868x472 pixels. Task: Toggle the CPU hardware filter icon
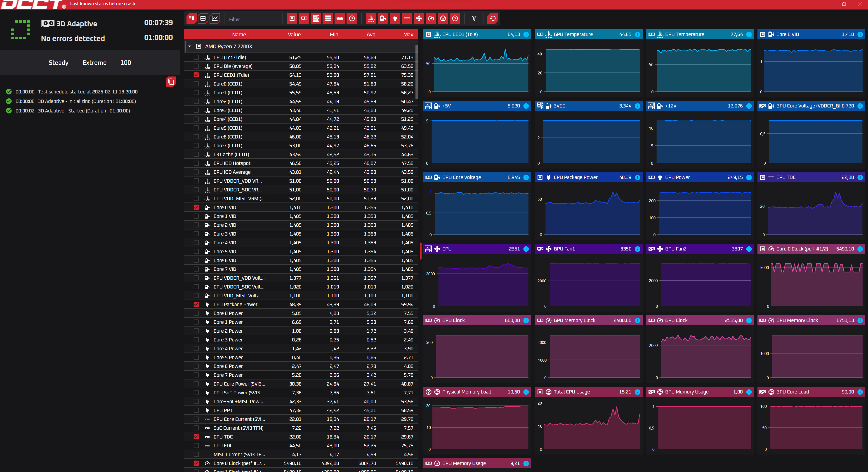292,19
